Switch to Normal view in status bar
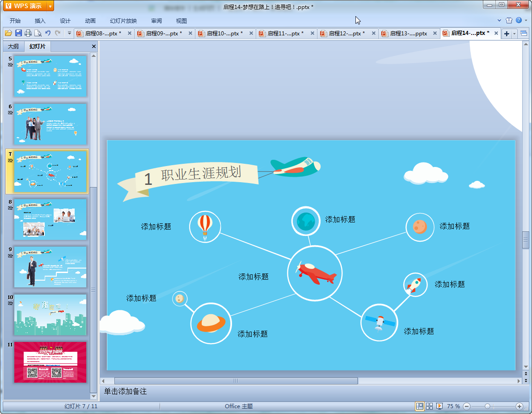 point(419,406)
